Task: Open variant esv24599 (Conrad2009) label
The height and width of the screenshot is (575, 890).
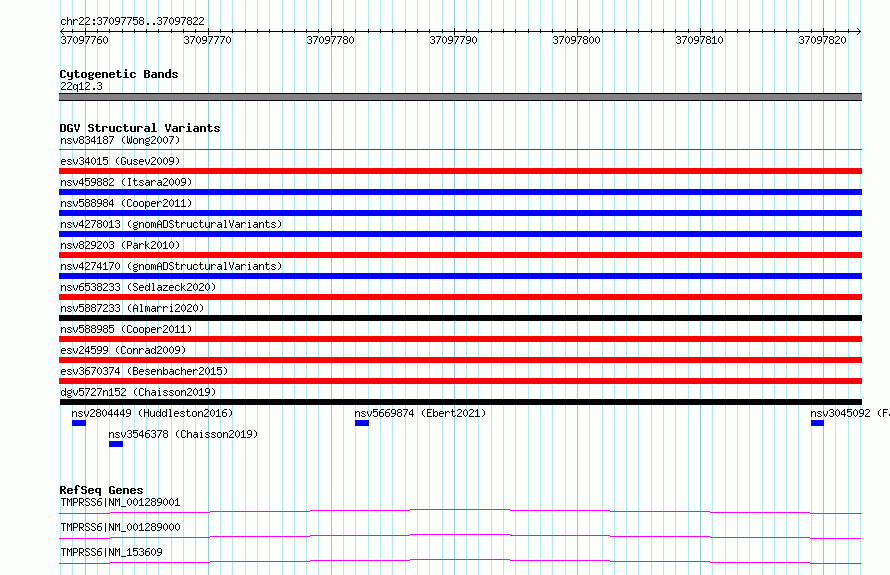Action: tap(123, 350)
